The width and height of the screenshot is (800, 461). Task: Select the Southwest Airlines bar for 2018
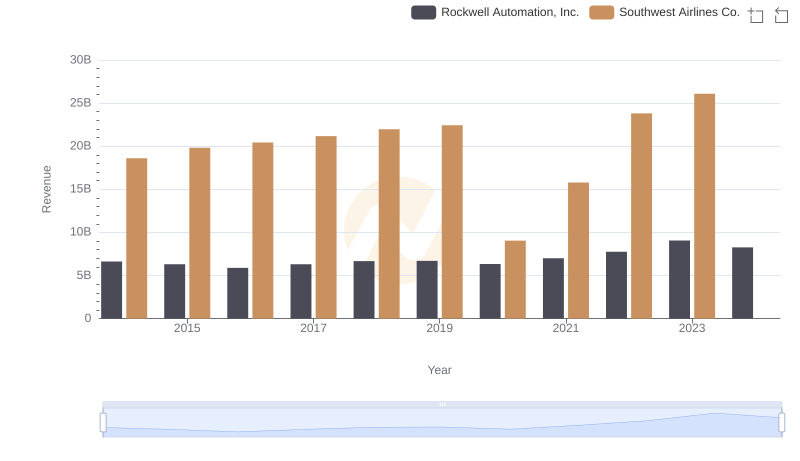389,224
